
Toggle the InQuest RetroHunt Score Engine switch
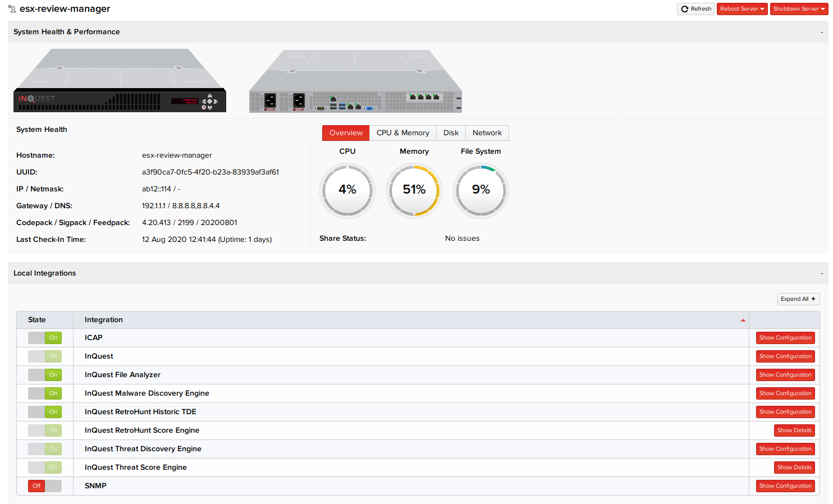coord(45,430)
